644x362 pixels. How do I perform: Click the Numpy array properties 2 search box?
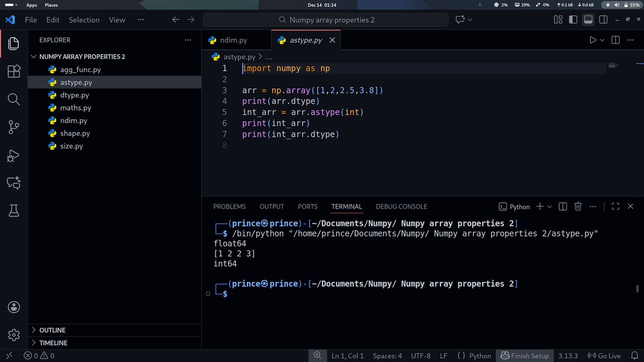pyautogui.click(x=325, y=20)
